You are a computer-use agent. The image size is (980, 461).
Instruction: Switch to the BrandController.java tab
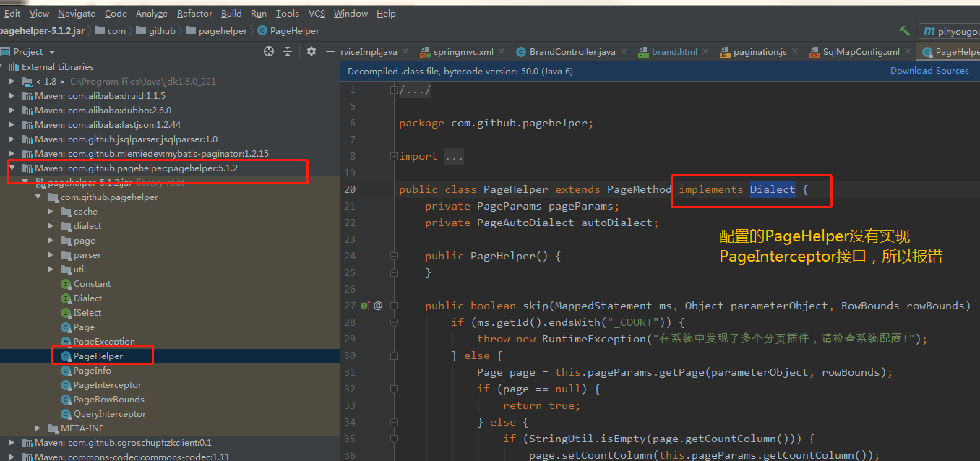[572, 52]
